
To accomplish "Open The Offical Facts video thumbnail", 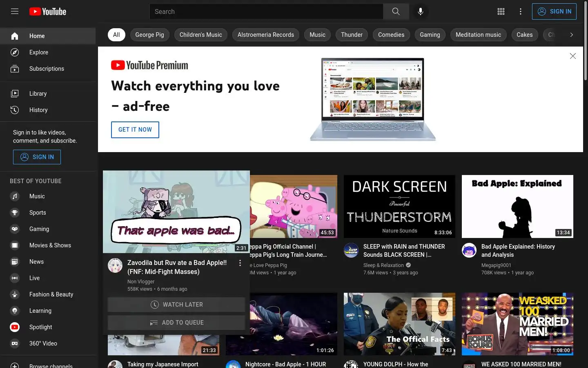I will tap(399, 324).
